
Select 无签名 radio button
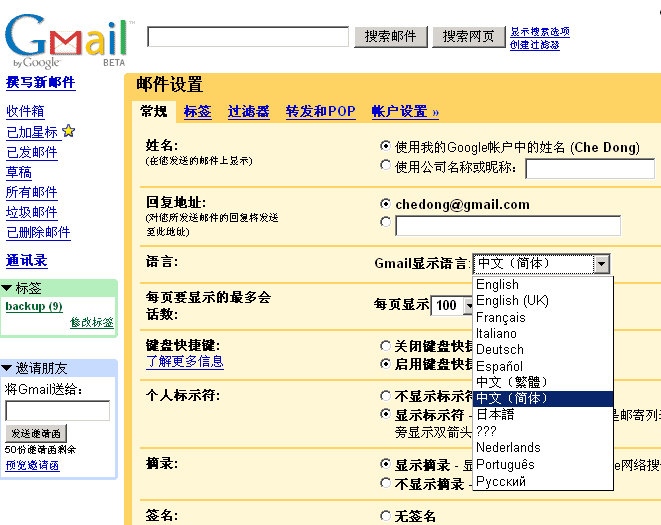point(386,516)
